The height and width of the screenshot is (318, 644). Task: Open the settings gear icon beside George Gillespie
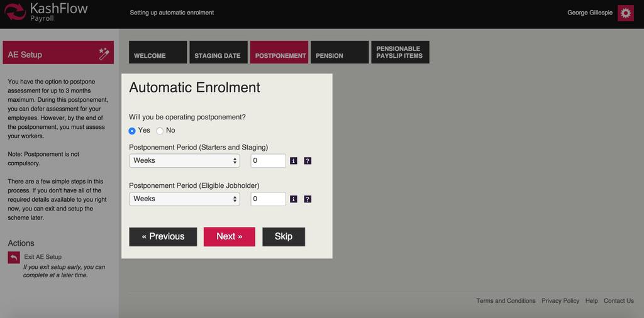point(625,13)
